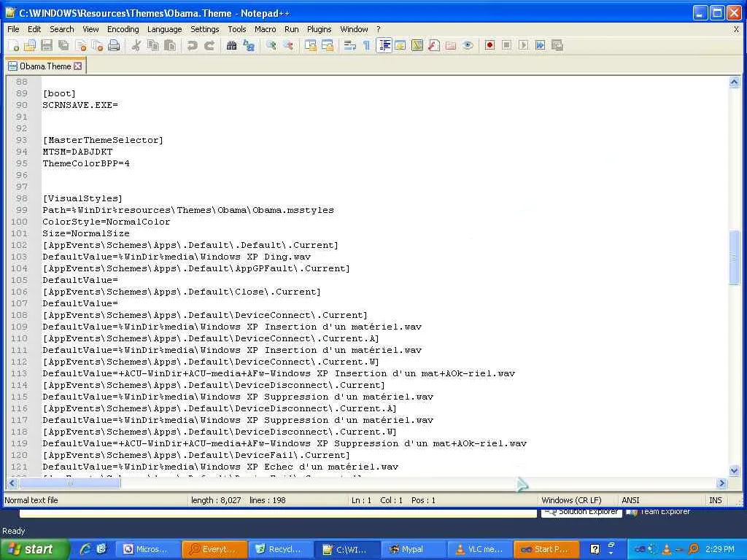This screenshot has height=560, width=747.
Task: Click line 93 text [MasterThemeSelector]
Action: [x=103, y=140]
